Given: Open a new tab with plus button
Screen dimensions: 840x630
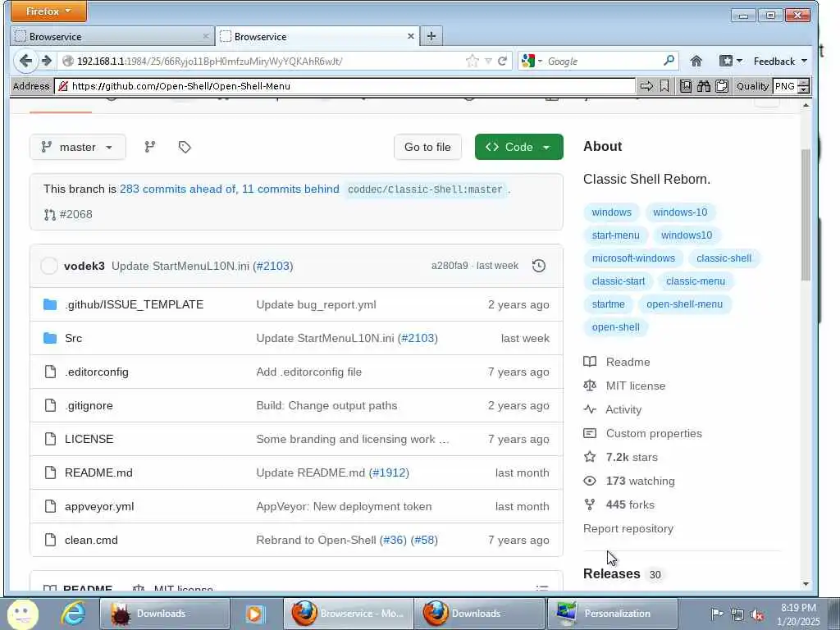Looking at the screenshot, I should pos(431,36).
